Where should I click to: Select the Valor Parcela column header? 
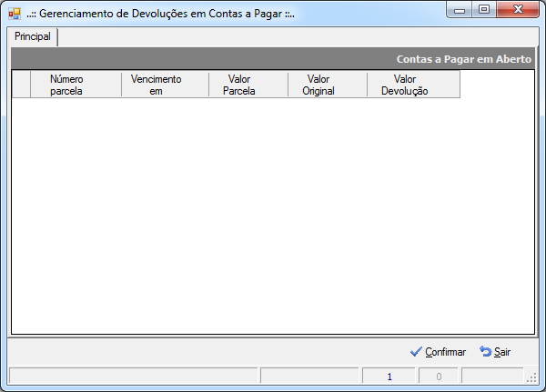click(x=248, y=85)
